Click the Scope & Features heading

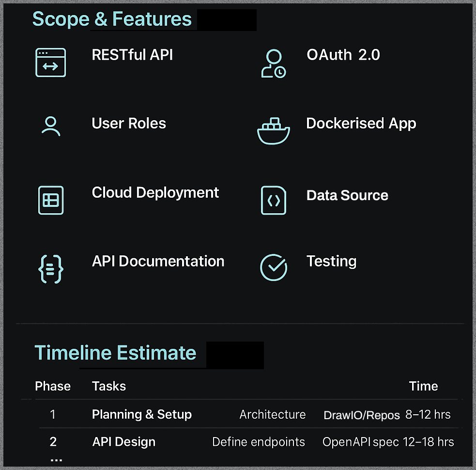point(112,19)
